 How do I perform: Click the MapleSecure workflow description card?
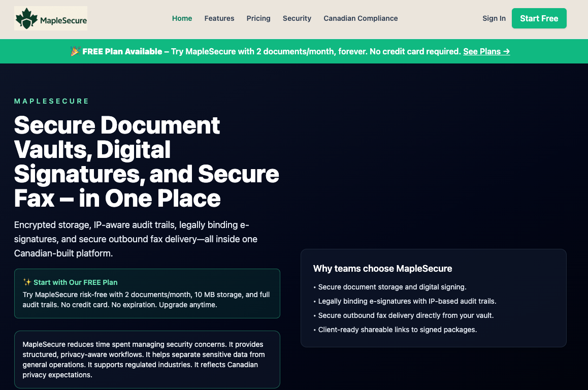click(x=147, y=360)
